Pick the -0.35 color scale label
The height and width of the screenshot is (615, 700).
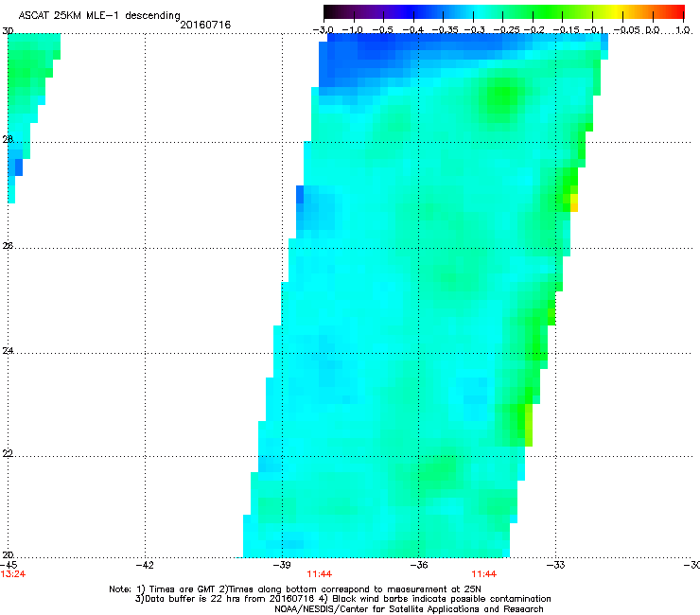click(x=446, y=30)
